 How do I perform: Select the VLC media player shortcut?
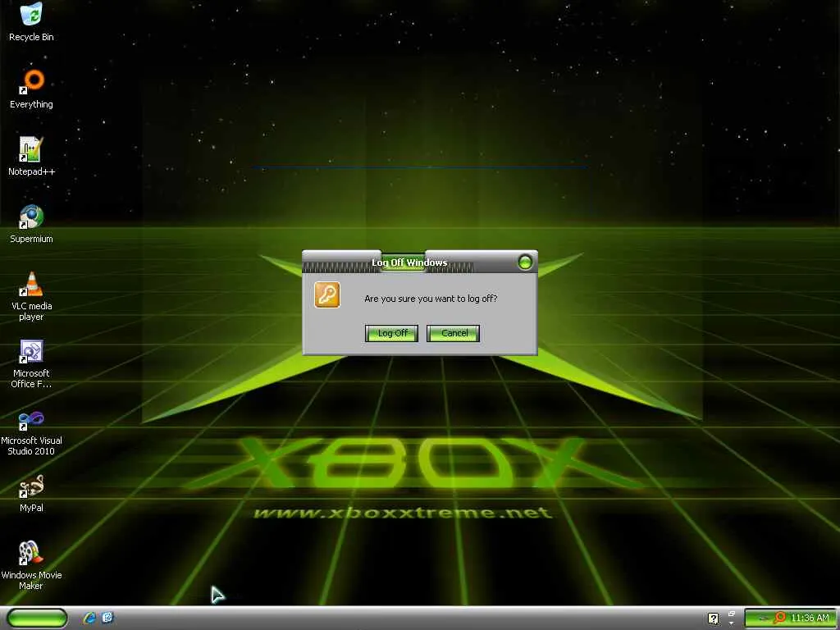[31, 296]
